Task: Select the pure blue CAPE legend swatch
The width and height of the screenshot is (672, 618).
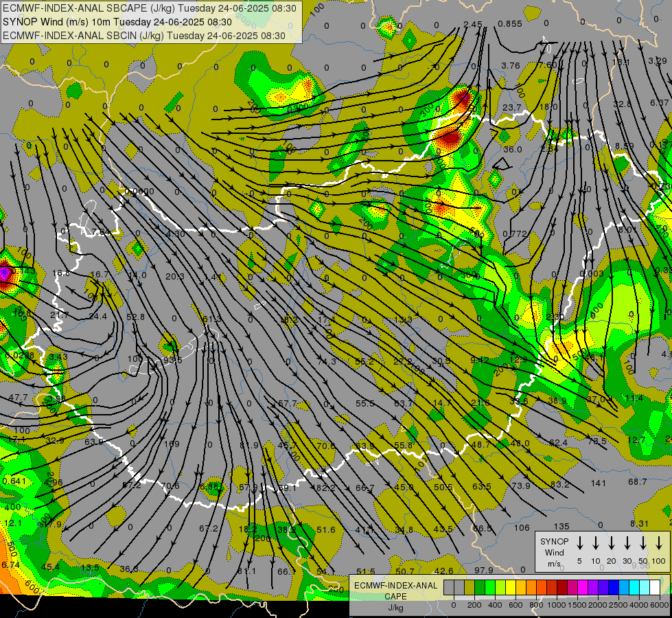Action: [614, 588]
